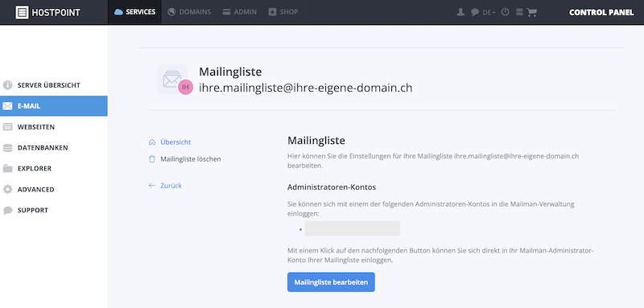
Task: Click the window icon beside Webseiten
Action: click(x=7, y=127)
